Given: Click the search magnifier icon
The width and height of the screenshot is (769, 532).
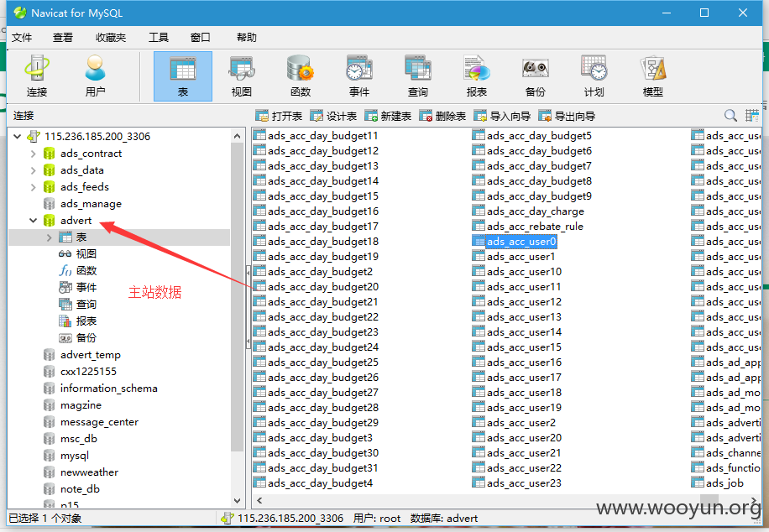Looking at the screenshot, I should tap(730, 116).
